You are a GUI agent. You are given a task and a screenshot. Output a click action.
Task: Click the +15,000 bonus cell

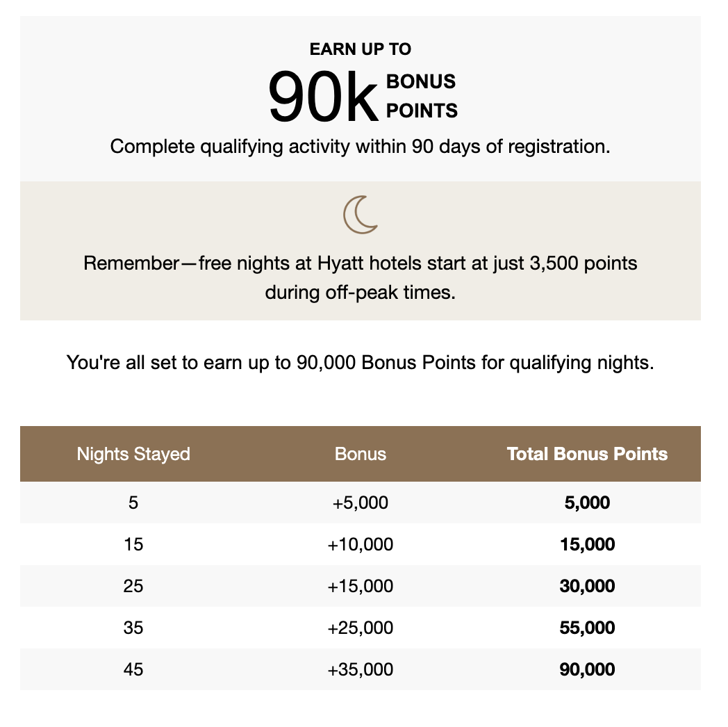coord(361,586)
